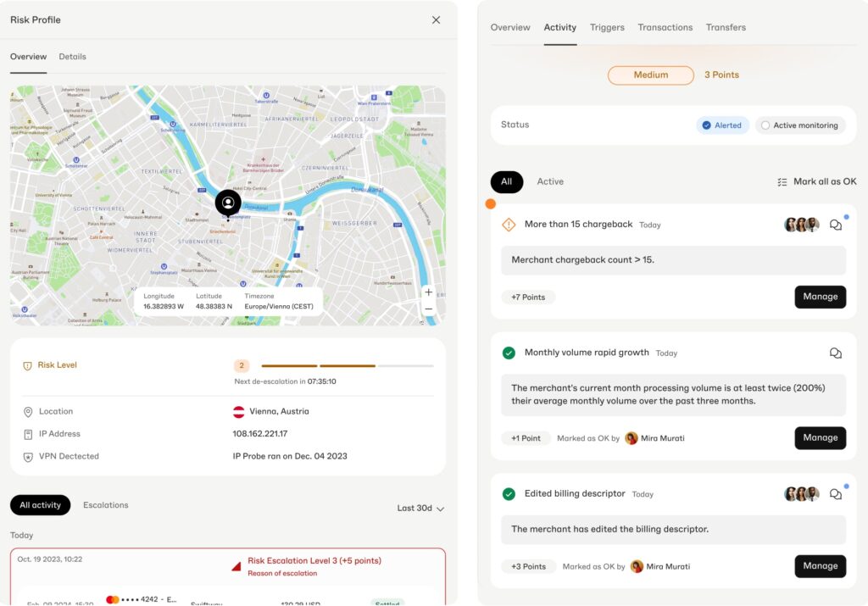
Task: Toggle green check on Monthly volume rapid growth
Action: (x=509, y=353)
